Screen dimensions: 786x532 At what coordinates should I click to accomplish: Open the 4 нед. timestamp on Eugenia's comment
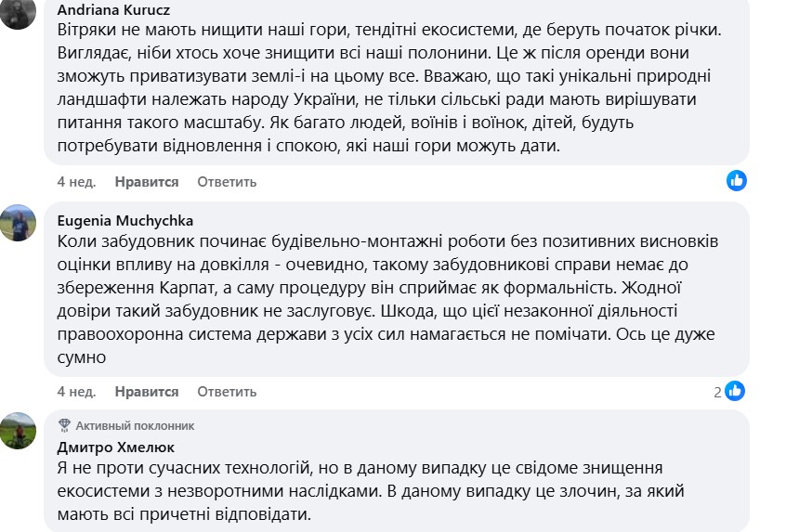76,392
